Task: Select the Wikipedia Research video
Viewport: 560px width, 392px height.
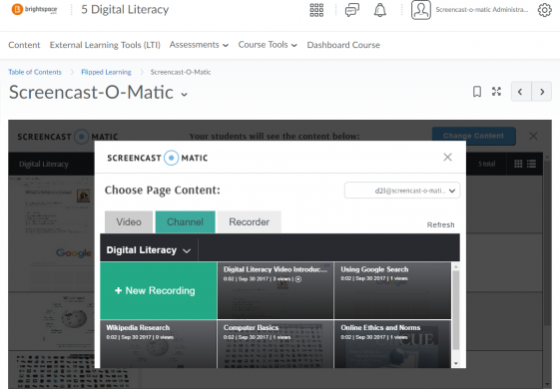Action: [x=158, y=344]
